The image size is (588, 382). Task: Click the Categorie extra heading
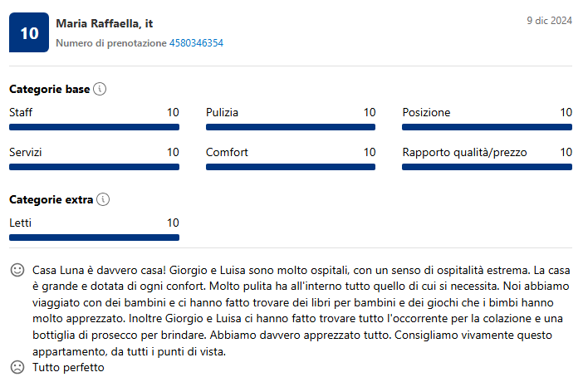point(51,199)
